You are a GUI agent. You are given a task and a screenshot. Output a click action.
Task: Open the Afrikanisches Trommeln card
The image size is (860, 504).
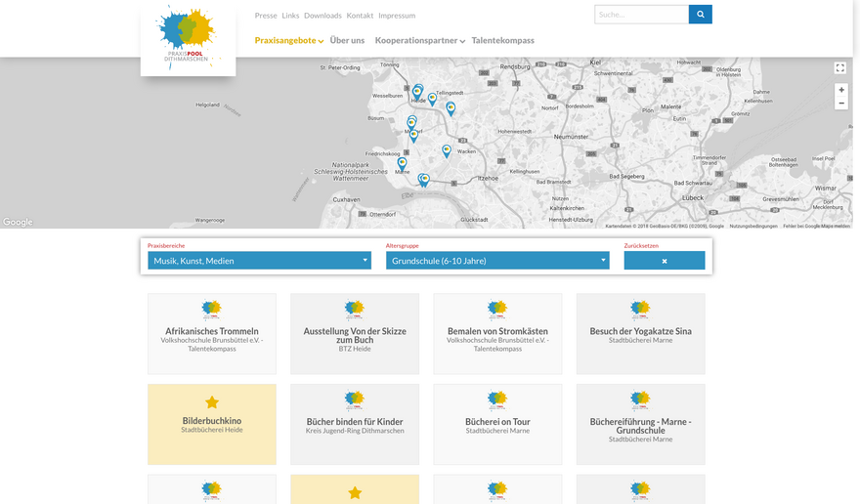[212, 334]
